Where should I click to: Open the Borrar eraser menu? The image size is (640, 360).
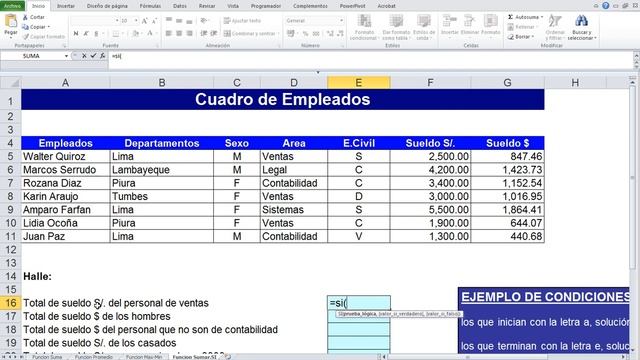(520, 37)
